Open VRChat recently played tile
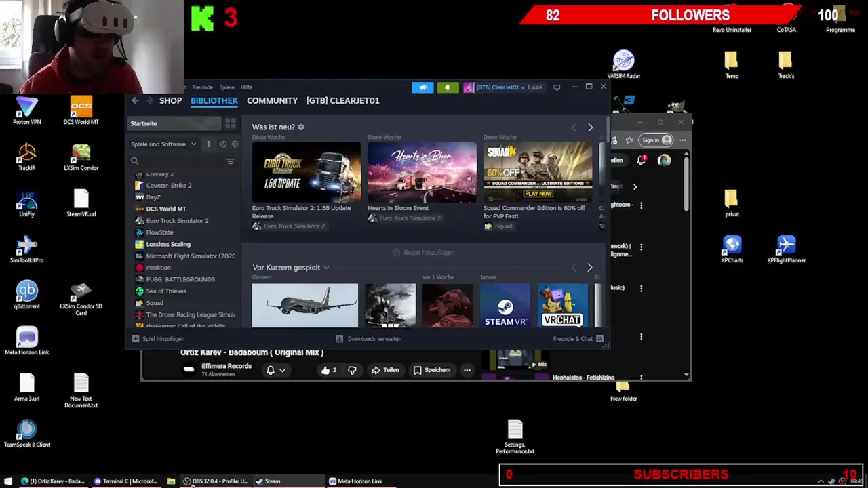This screenshot has height=488, width=868. pos(563,305)
